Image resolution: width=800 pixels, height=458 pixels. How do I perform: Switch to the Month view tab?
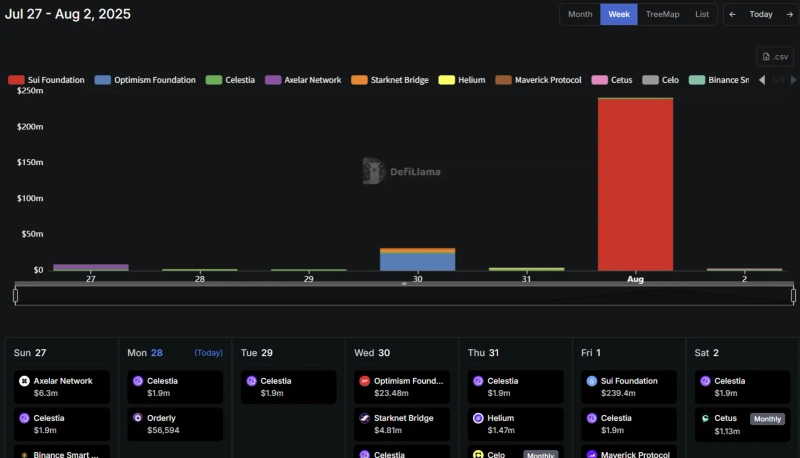pos(580,14)
